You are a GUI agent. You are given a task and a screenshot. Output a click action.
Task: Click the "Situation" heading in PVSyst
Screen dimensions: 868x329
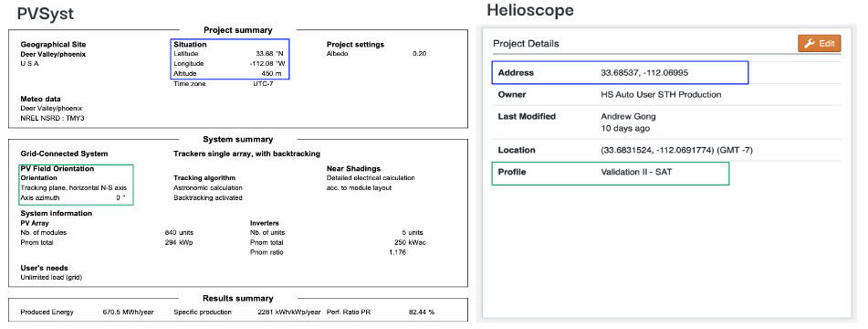(190, 44)
